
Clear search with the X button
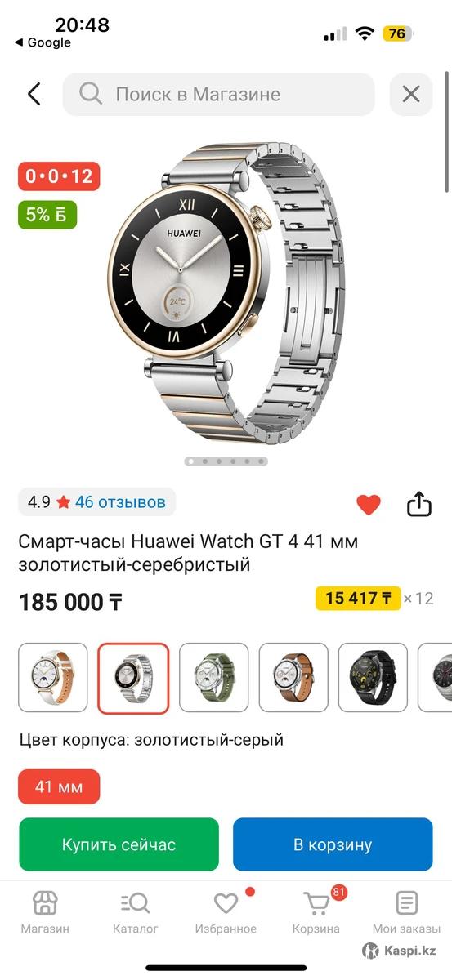point(411,94)
